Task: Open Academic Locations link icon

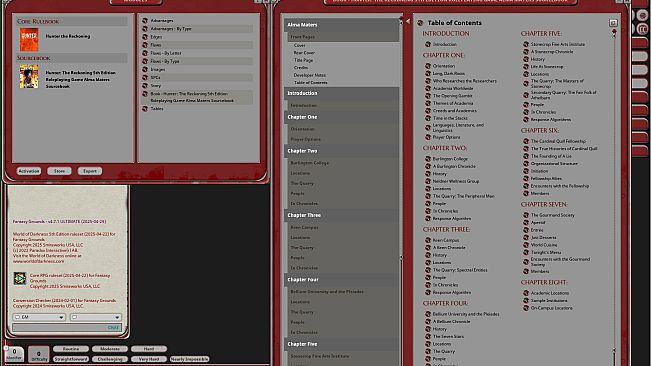Action: pyautogui.click(x=526, y=293)
